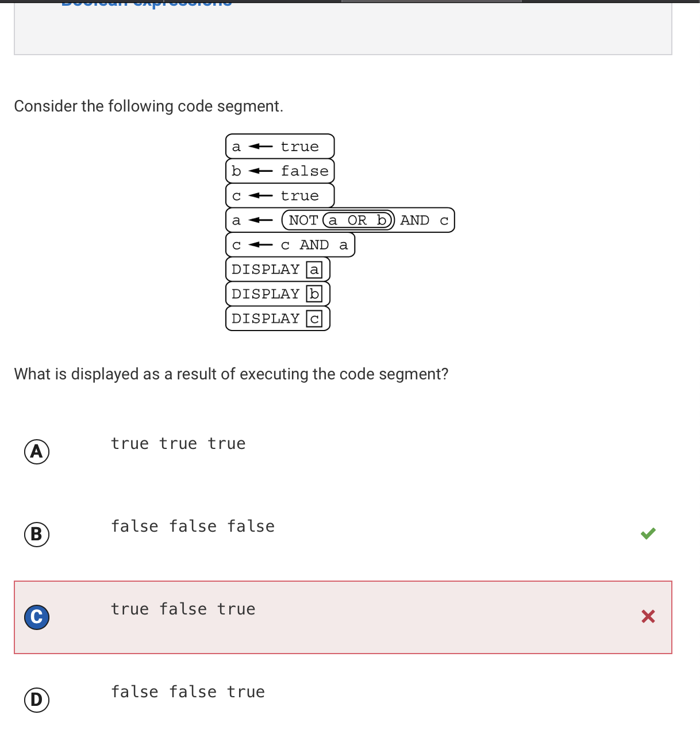Click the 'What is displayed' question text
Viewport: 700px width, 749px height.
tap(231, 374)
